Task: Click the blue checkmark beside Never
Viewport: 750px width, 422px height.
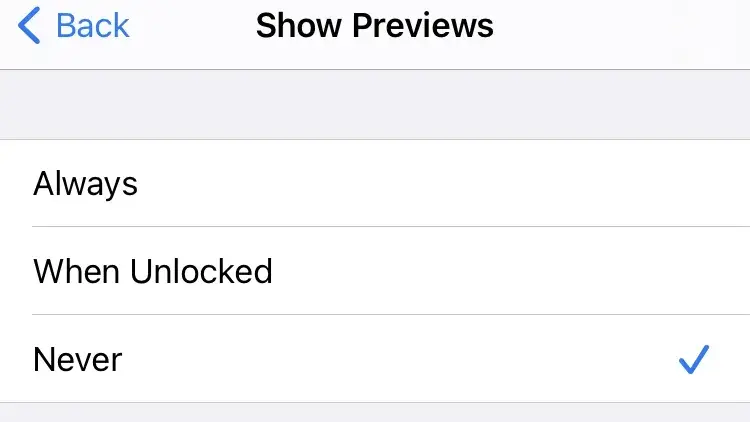Action: tap(694, 359)
